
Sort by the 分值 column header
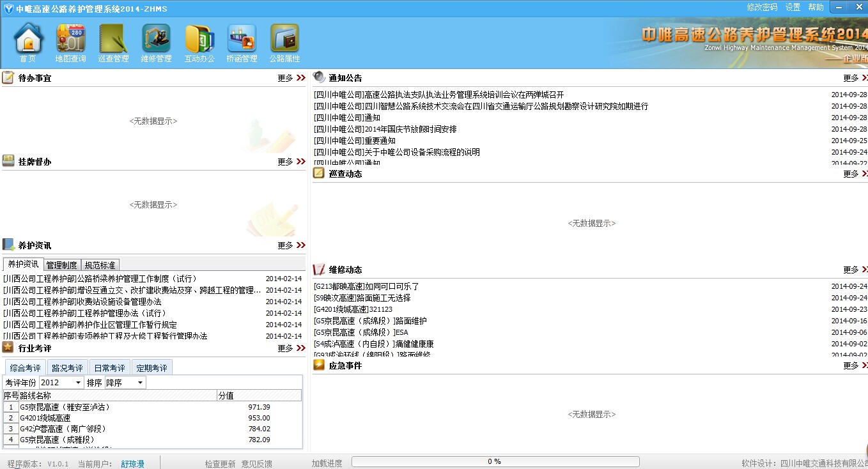point(259,396)
